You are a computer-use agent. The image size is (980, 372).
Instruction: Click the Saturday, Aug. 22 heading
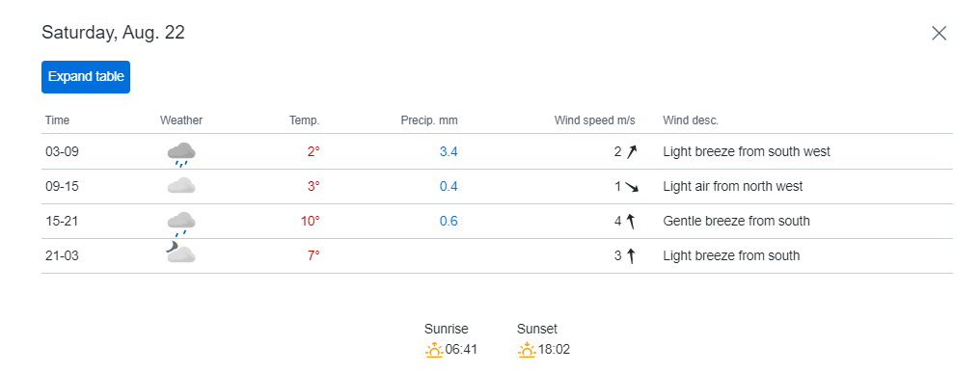113,33
